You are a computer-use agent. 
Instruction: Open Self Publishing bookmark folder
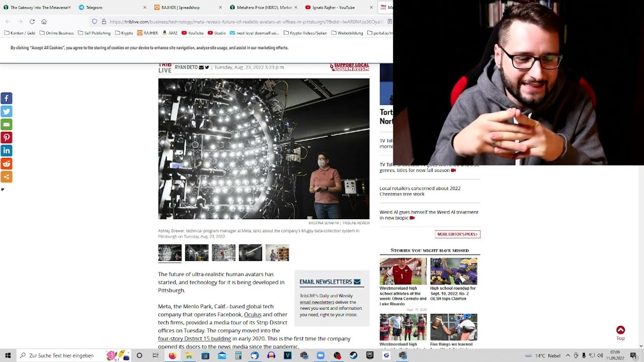tap(94, 33)
